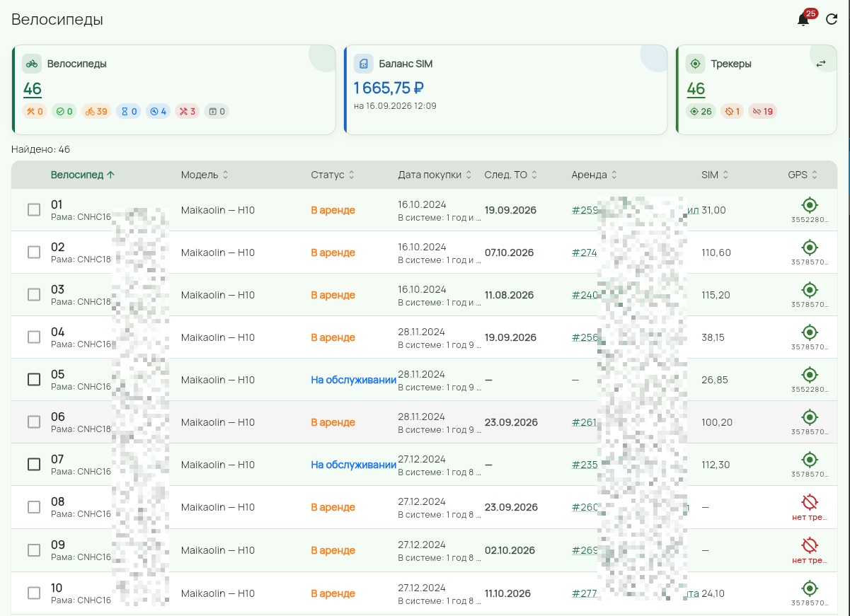Enable the checkbox for bike 10
The height and width of the screenshot is (616, 850).
point(34,593)
